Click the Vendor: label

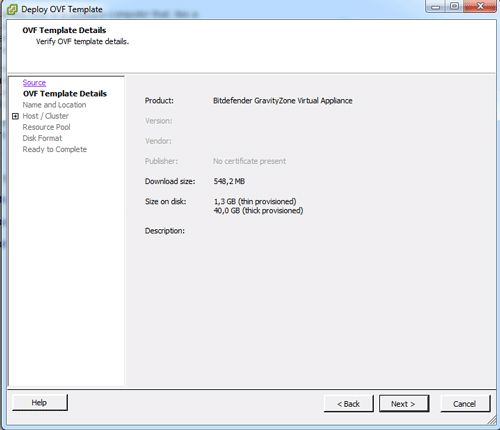[x=158, y=141]
